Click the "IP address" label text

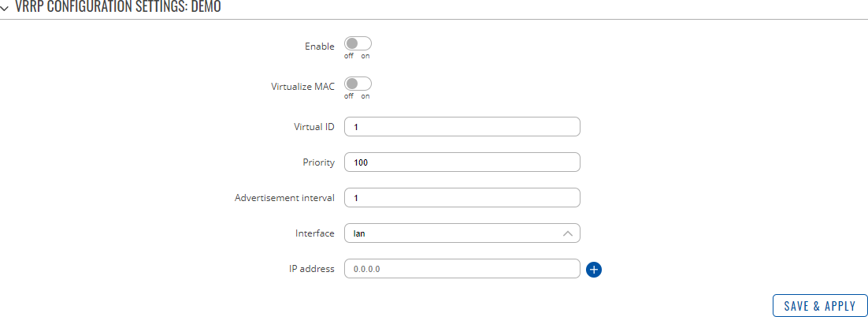click(x=311, y=269)
